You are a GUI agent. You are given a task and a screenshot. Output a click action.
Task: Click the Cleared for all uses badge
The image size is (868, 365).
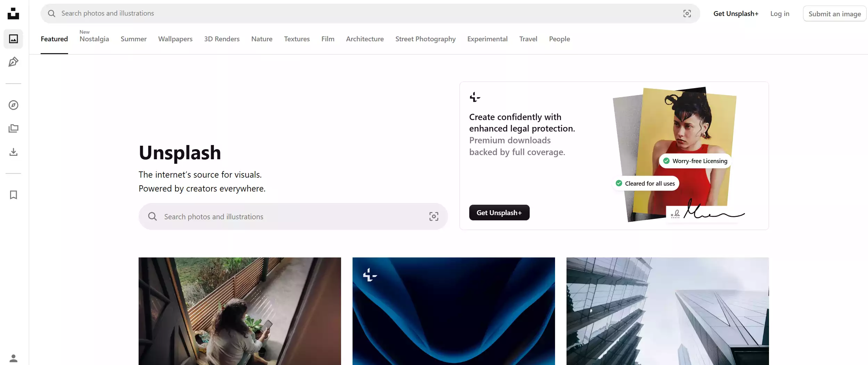(645, 183)
